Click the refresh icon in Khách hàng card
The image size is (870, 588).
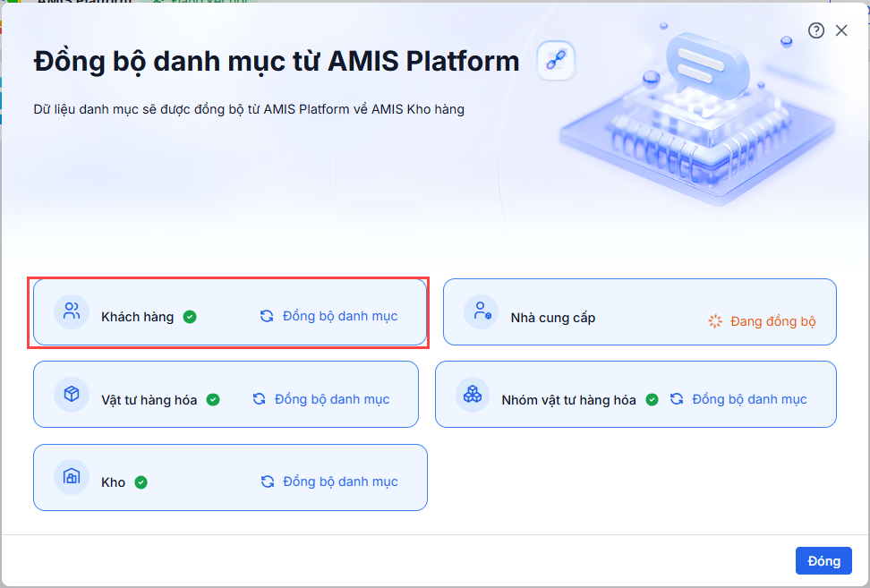(267, 316)
